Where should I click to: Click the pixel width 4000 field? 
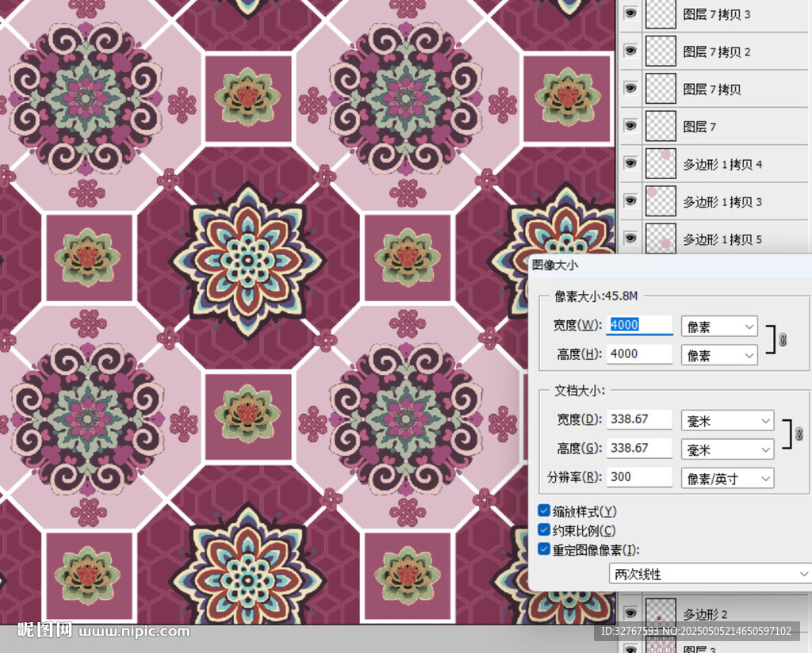[x=640, y=325]
